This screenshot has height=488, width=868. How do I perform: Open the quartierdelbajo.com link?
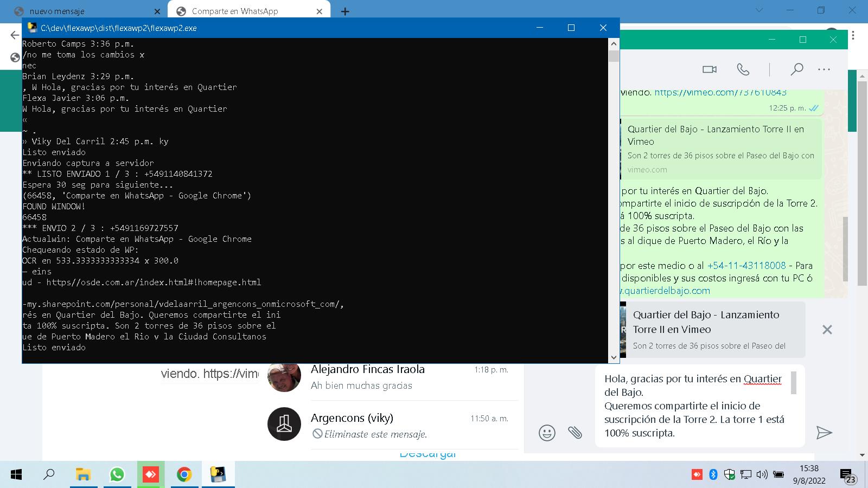(666, 291)
